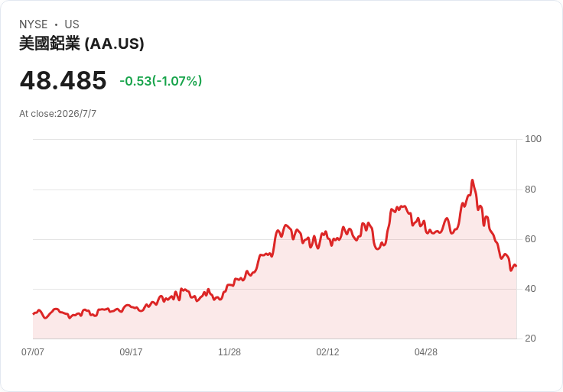Click the 20 value on the y-axis

click(x=530, y=338)
